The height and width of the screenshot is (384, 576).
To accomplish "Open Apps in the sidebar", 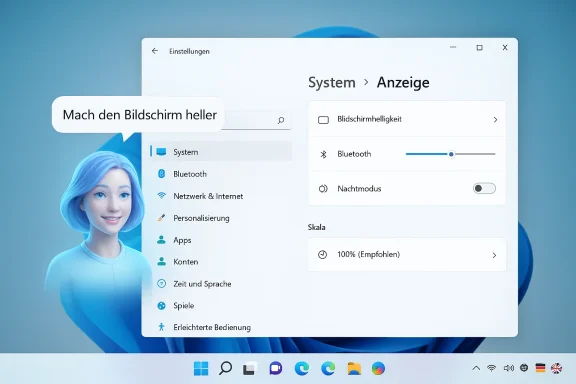I will 221,240.
